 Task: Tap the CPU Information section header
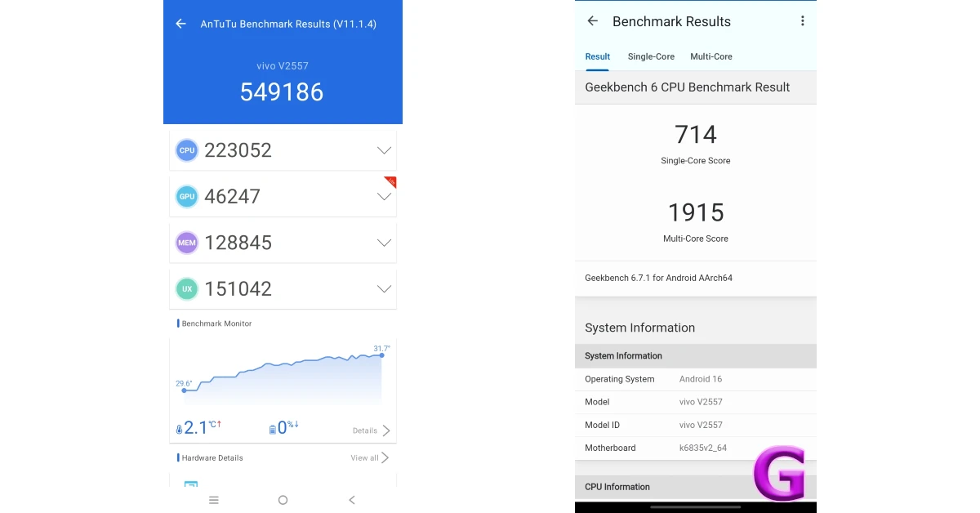point(696,487)
